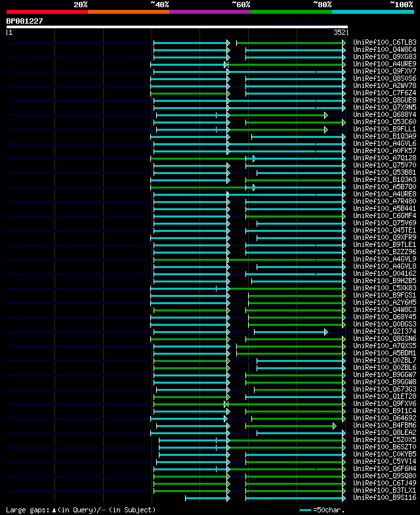Select hit label UniRef100_C5XK83
420x515 pixels.
coord(385,288)
